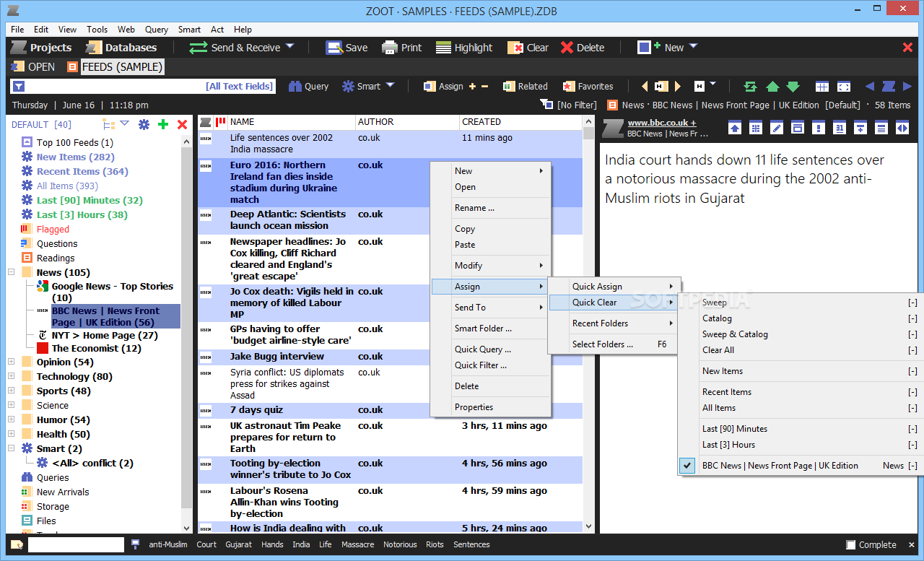Click the No Filter indicator
The image size is (924, 561).
pos(569,105)
